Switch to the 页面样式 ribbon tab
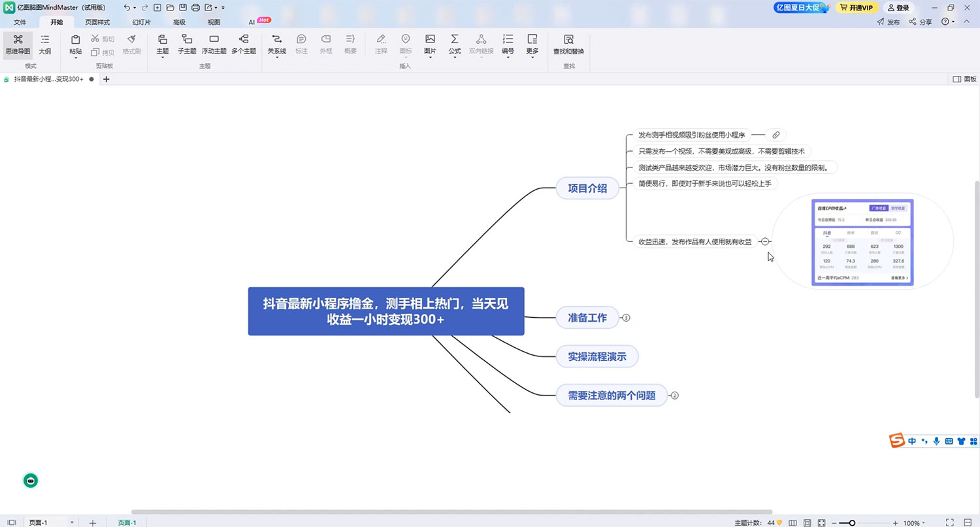This screenshot has width=980, height=527. [x=97, y=22]
